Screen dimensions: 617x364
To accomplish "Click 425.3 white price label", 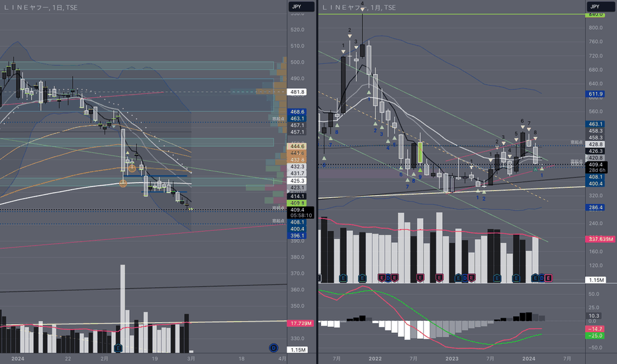I will point(297,181).
